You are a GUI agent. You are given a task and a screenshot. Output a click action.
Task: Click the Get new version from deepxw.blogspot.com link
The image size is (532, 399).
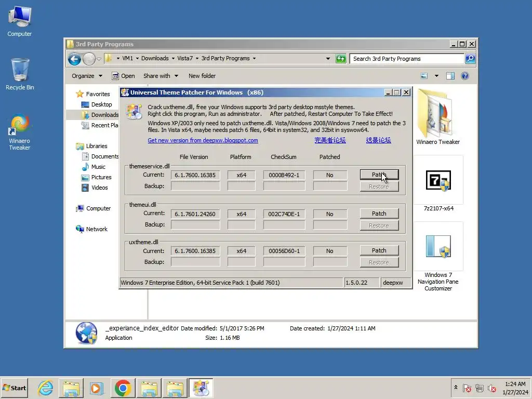pyautogui.click(x=203, y=140)
